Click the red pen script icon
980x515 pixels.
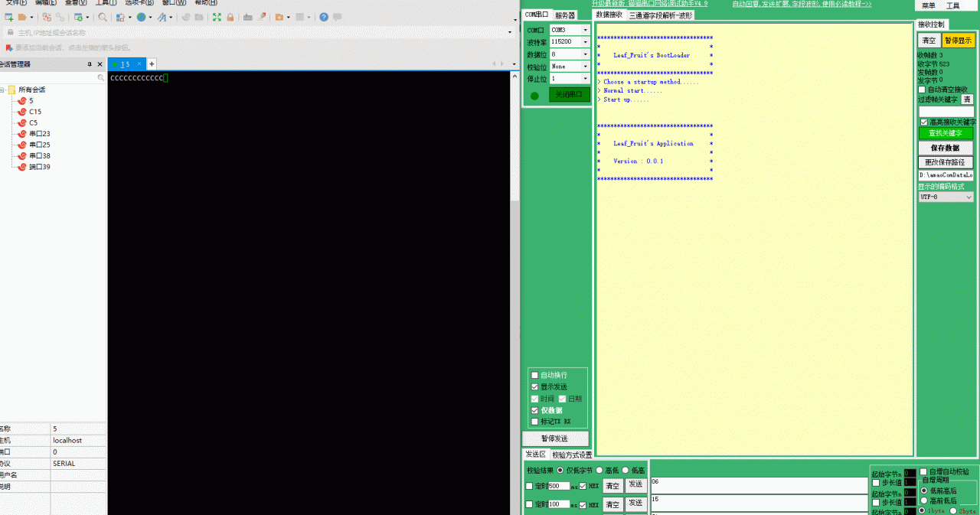point(262,17)
